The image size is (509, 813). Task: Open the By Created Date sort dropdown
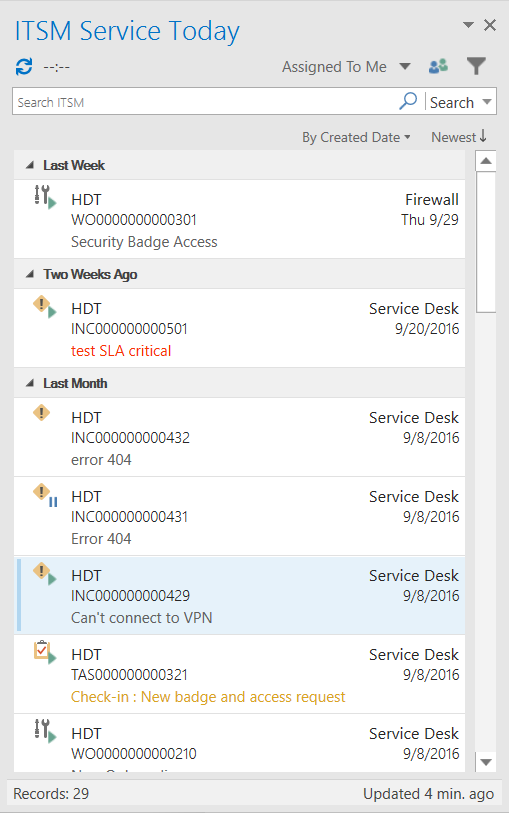(356, 137)
